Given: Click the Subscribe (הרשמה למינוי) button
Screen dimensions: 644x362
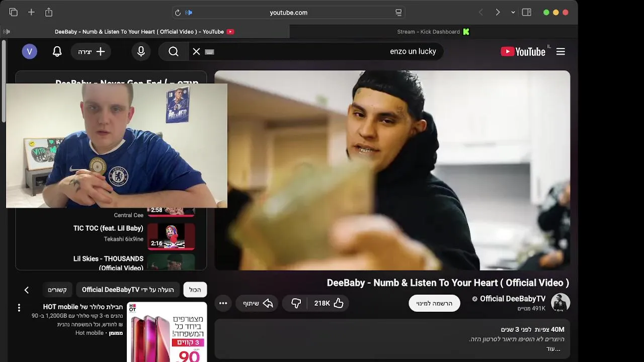Looking at the screenshot, I should (x=434, y=303).
